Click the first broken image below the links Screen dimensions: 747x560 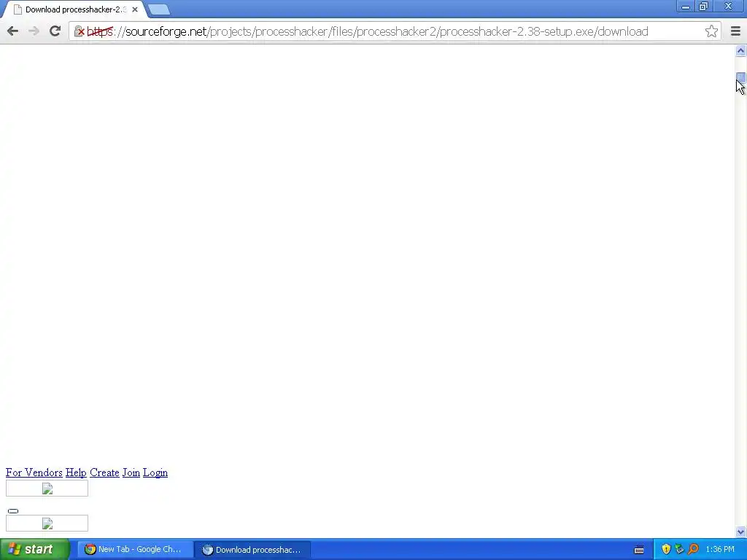point(47,488)
